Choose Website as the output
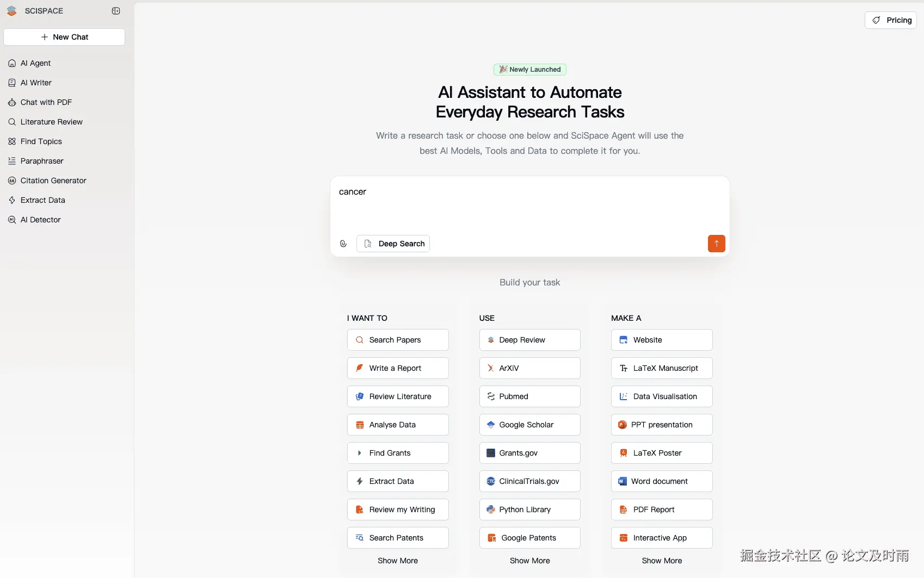 (x=662, y=340)
